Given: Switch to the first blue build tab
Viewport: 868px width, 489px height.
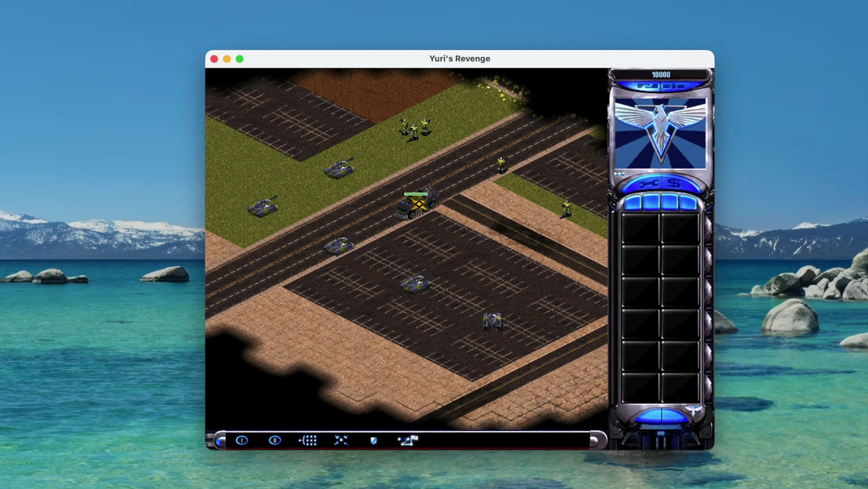Looking at the screenshot, I should (x=632, y=203).
